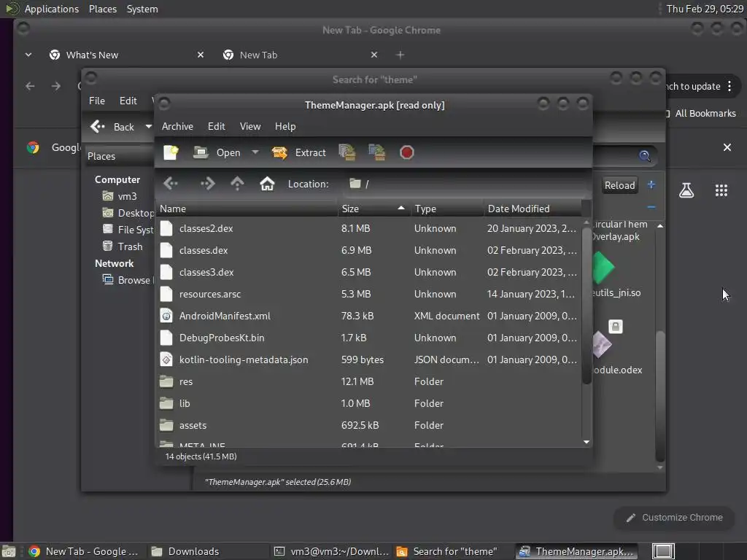This screenshot has height=560, width=747.
Task: Open the Help menu in archive manager
Action: click(x=285, y=126)
